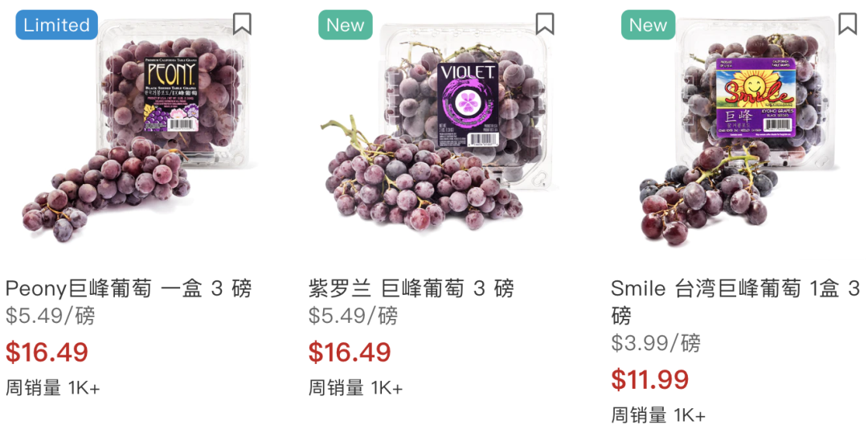Click the $11.99 price for Smile grapes
The height and width of the screenshot is (437, 868).
point(650,379)
